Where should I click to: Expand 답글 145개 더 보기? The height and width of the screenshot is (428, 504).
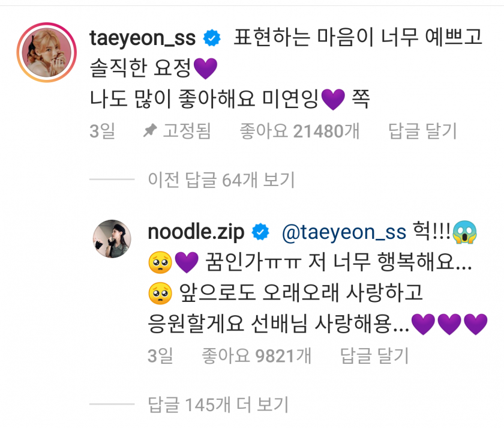click(218, 405)
